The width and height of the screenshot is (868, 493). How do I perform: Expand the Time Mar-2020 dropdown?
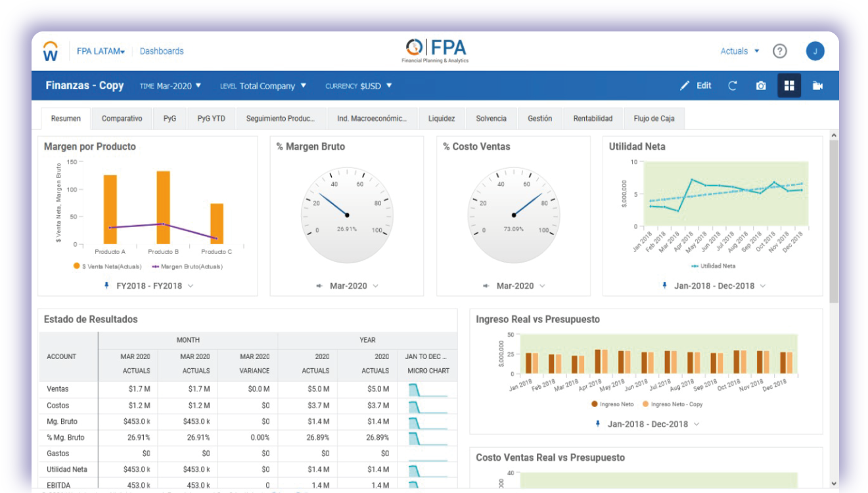171,86
